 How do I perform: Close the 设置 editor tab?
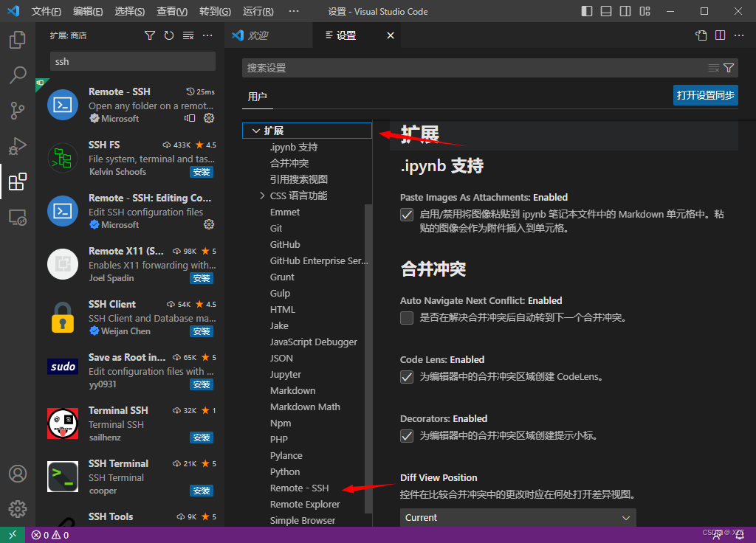(391, 35)
